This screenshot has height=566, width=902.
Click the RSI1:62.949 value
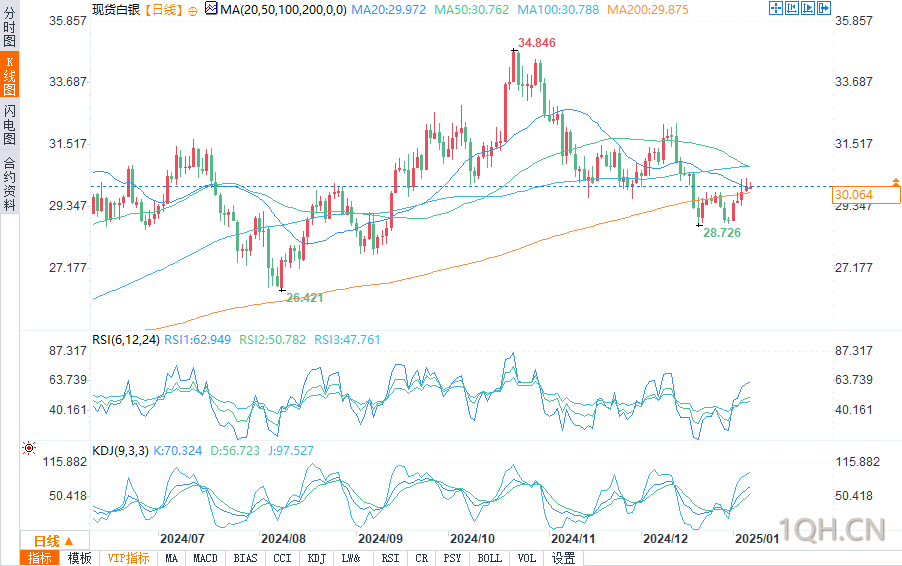[197, 340]
